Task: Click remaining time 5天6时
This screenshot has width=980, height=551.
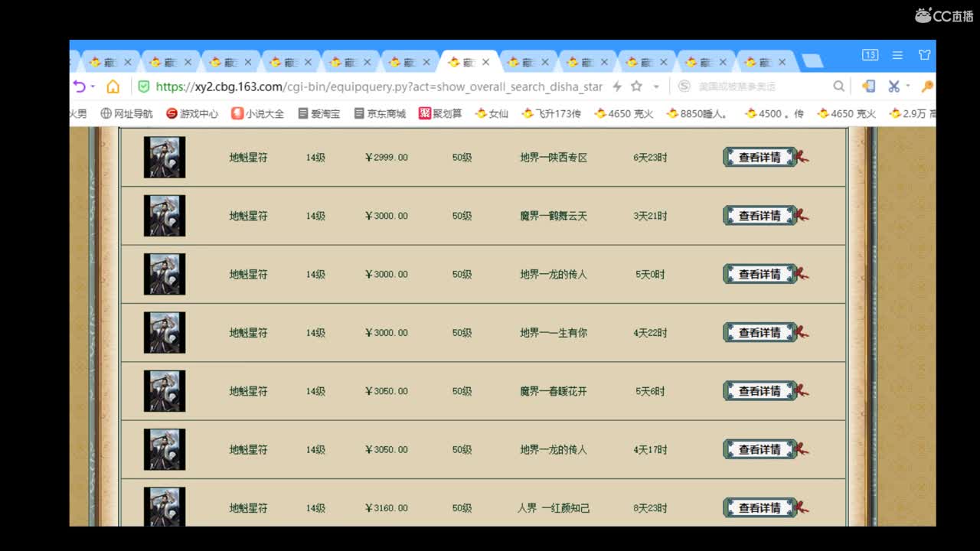Action: point(650,391)
